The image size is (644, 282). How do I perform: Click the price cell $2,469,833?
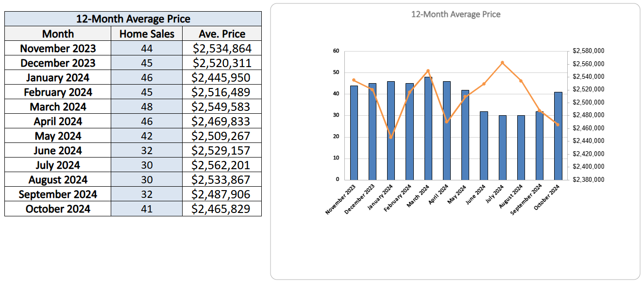pos(222,121)
